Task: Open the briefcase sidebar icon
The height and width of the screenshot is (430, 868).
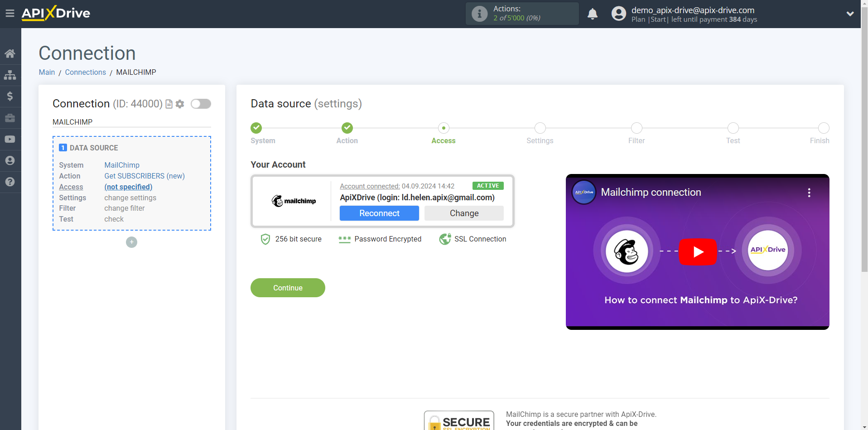Action: (x=10, y=118)
